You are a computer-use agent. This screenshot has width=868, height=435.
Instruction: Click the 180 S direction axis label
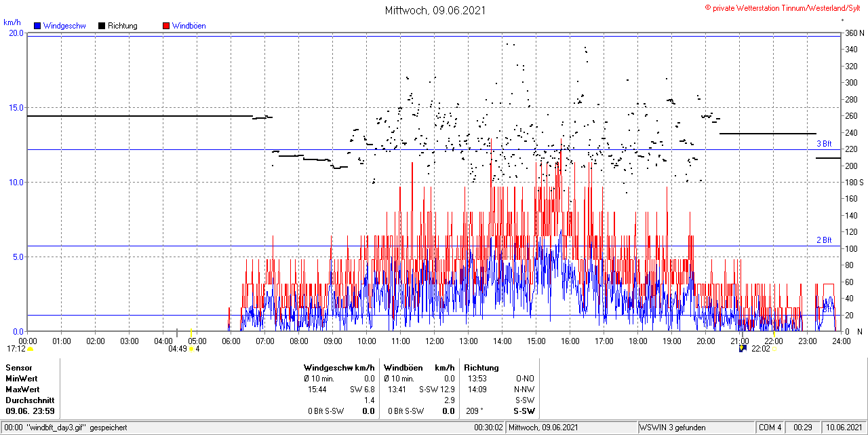[854, 182]
